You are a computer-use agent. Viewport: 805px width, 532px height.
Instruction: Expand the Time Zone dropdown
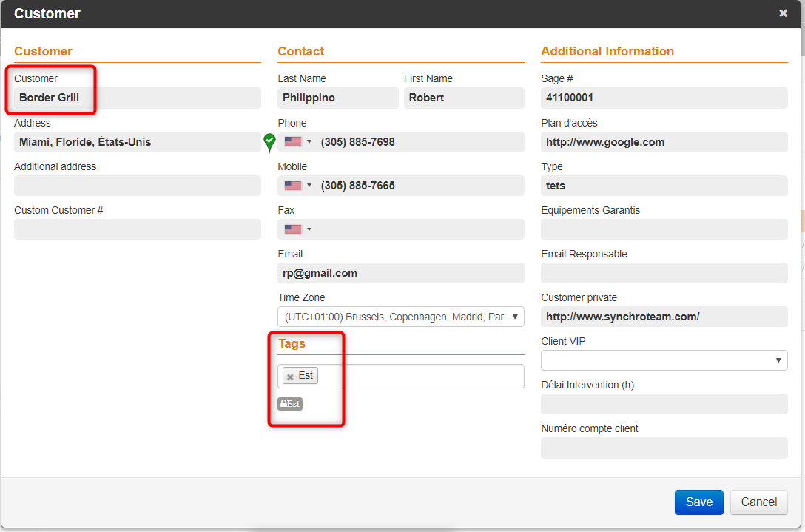coord(401,317)
